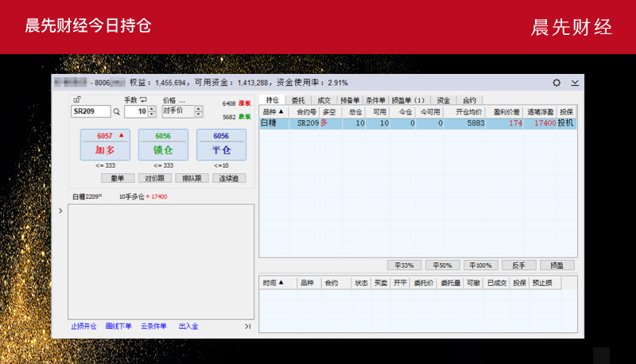Increase lot quantity with stepper arrows

[x=152, y=109]
